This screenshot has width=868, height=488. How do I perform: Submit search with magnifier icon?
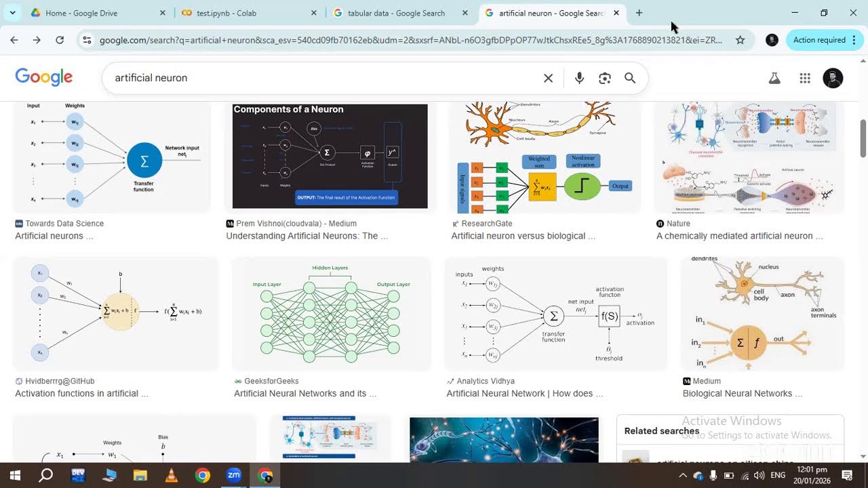[x=630, y=78]
